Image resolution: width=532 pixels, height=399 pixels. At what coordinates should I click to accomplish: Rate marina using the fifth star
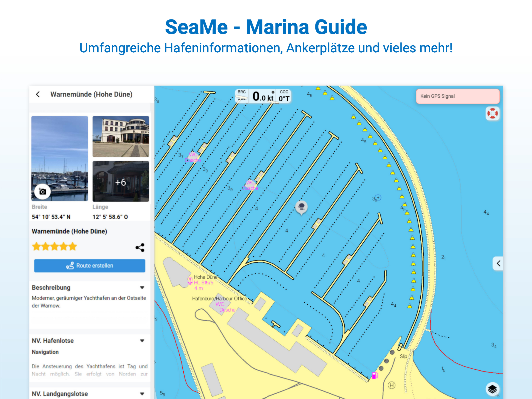coord(73,247)
